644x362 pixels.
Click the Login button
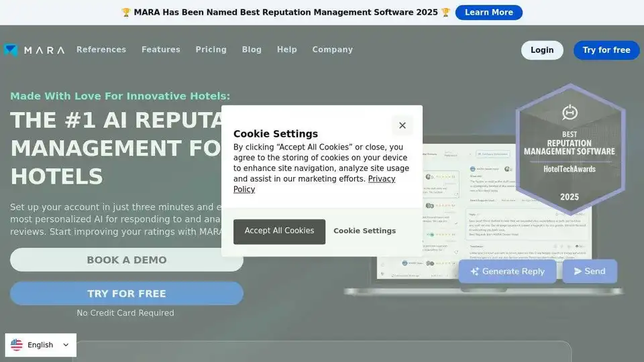[x=542, y=50]
